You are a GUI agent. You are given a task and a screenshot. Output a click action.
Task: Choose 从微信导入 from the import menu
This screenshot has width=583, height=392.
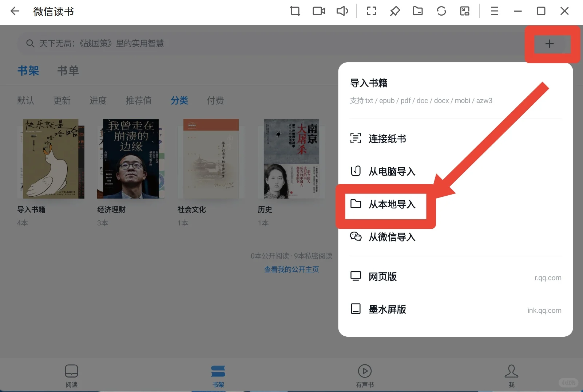456,237
